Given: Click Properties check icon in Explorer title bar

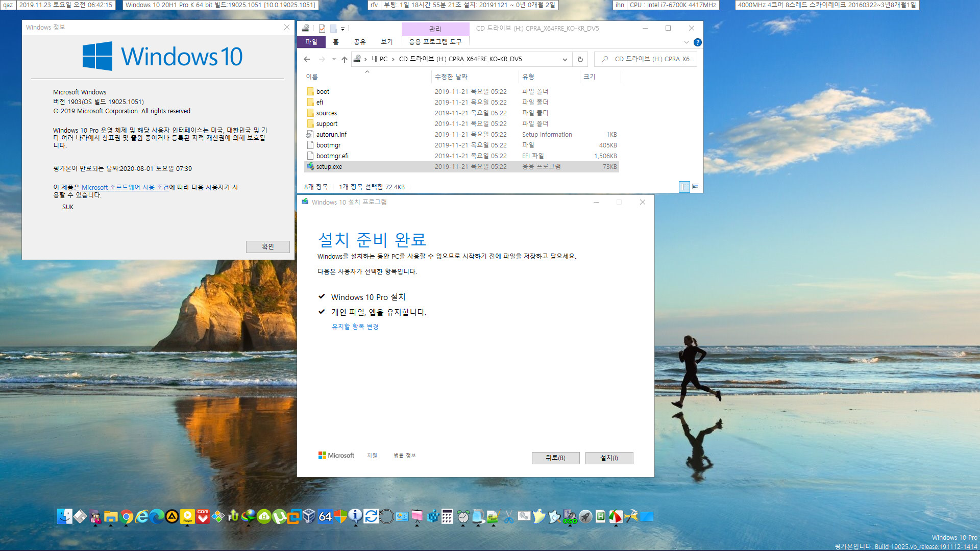Looking at the screenshot, I should [322, 29].
